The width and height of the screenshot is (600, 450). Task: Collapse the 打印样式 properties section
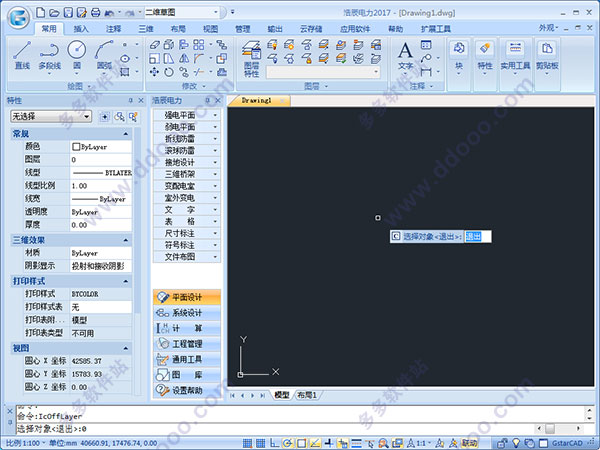(x=126, y=281)
